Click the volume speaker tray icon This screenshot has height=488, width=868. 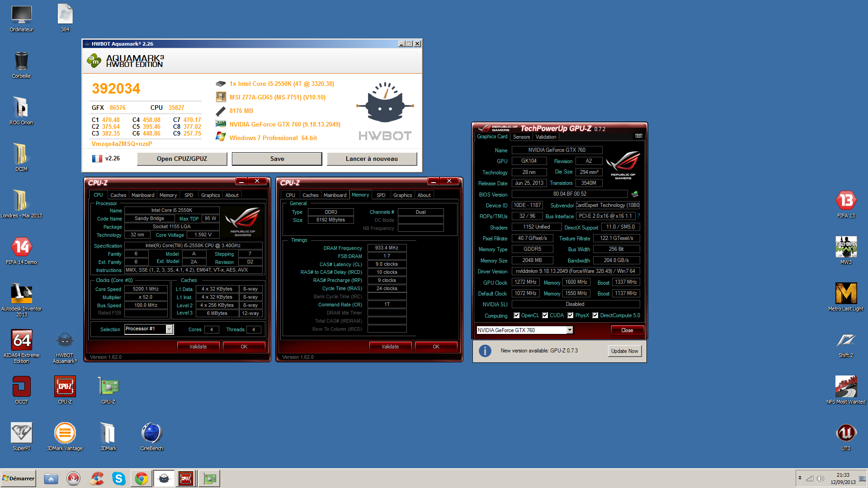pos(821,479)
